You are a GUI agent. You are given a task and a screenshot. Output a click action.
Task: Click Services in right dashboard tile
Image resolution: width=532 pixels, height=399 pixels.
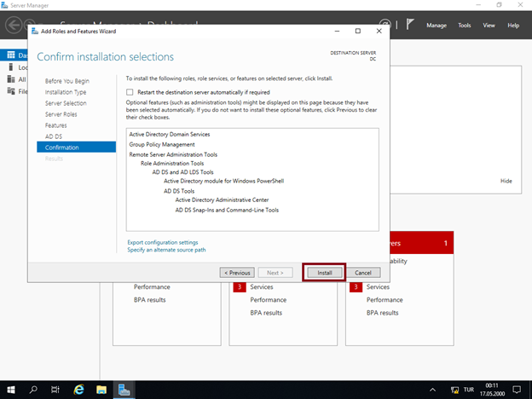pyautogui.click(x=378, y=287)
